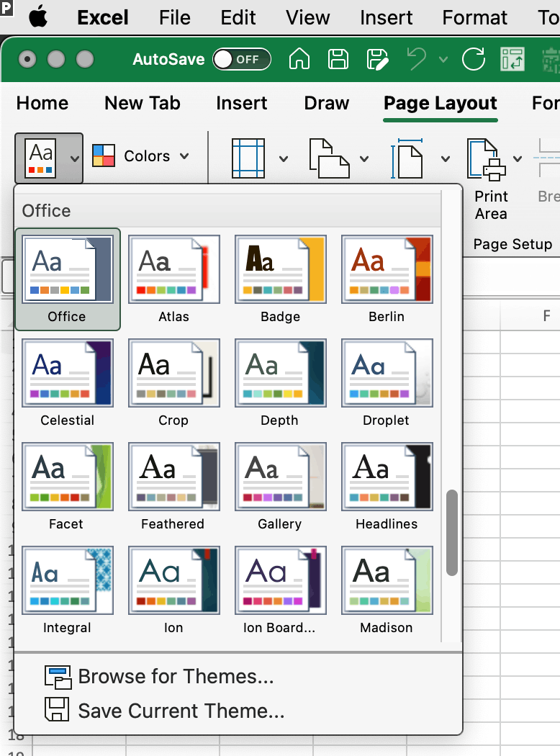Click the Home icon in the title bar

[299, 59]
